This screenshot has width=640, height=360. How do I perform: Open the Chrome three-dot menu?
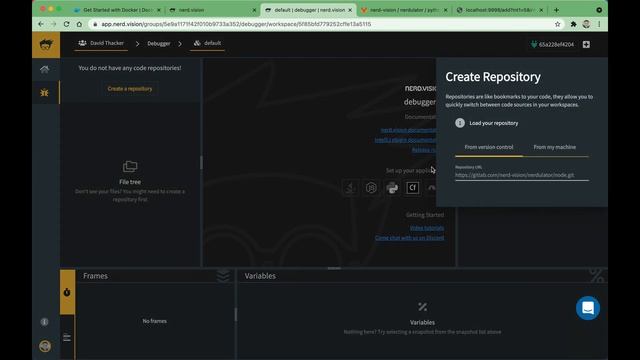click(x=599, y=24)
